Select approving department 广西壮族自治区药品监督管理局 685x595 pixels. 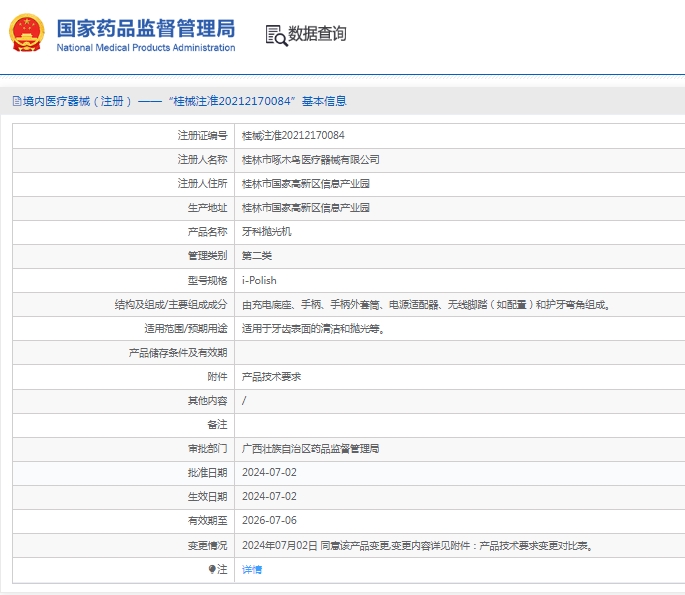coord(311,448)
